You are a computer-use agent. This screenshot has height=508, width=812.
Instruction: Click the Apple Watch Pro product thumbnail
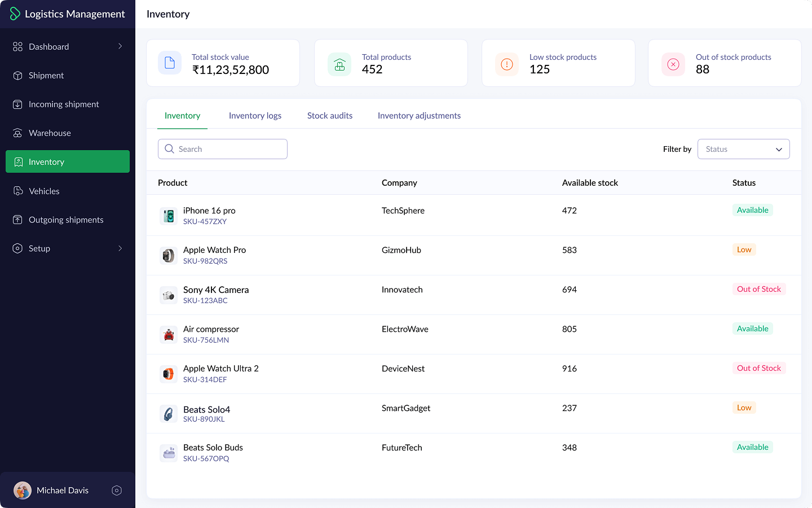coord(169,255)
